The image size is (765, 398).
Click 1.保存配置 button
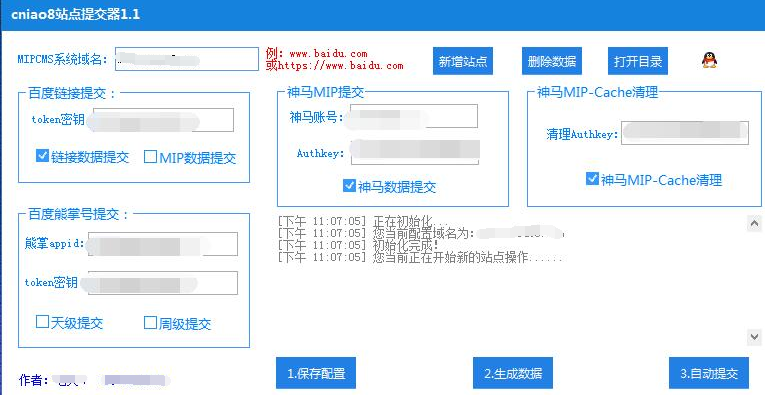(x=316, y=373)
